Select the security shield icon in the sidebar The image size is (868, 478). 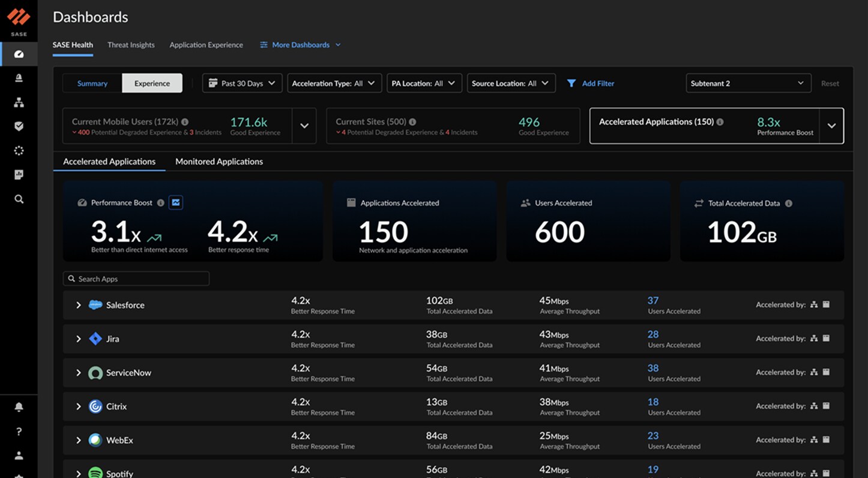[x=19, y=126]
